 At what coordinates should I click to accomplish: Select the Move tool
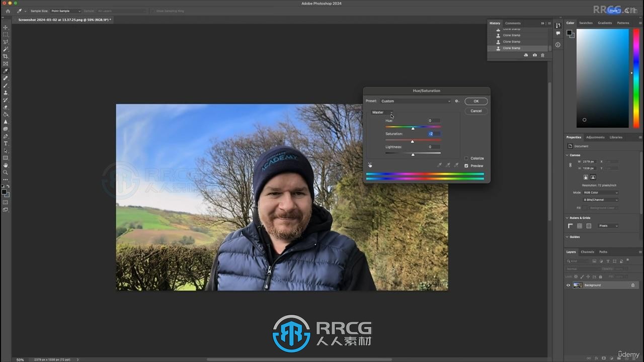click(6, 27)
